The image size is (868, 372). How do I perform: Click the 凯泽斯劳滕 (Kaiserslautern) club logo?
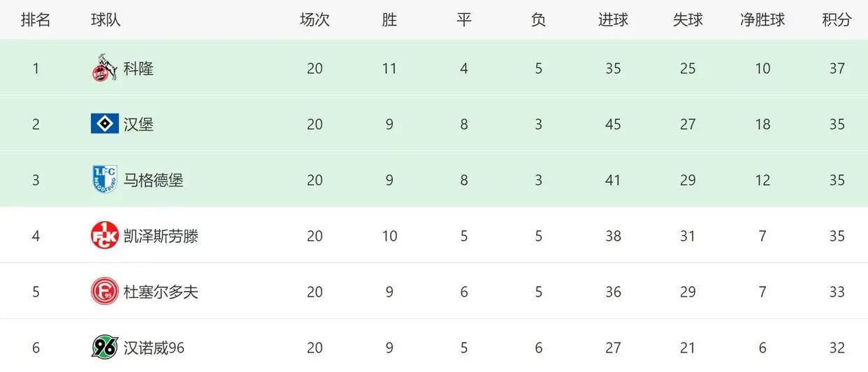(105, 235)
